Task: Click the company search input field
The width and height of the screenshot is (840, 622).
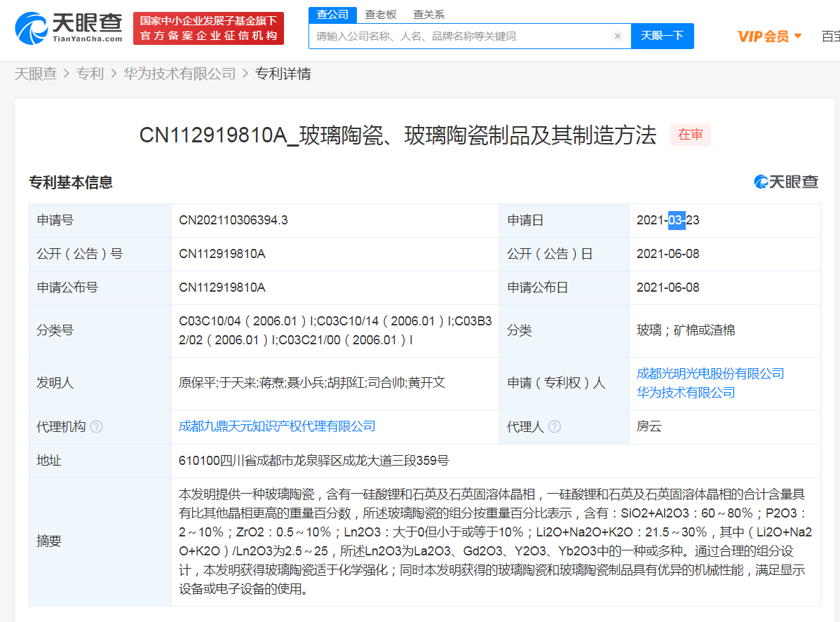Action: tap(463, 36)
